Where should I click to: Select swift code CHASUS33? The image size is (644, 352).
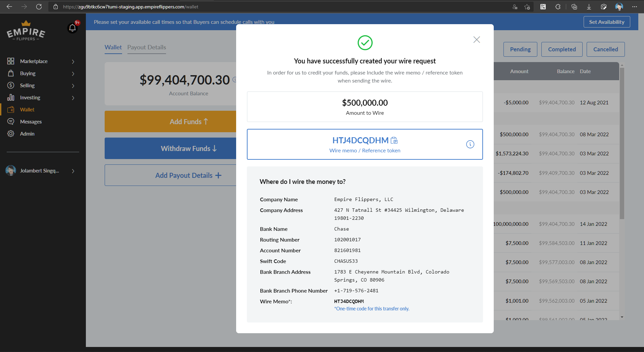(346, 261)
